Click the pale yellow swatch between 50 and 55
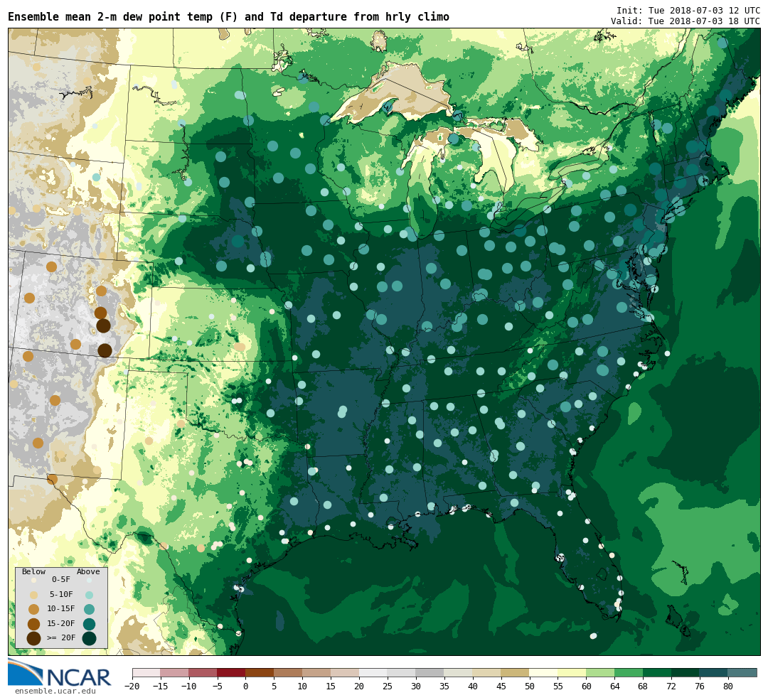Image resolution: width=768 pixels, height=700 pixels. point(544,672)
